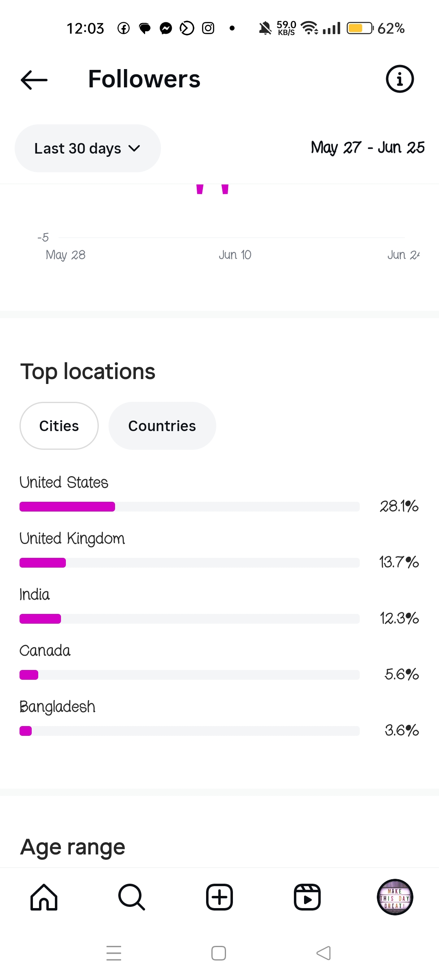
Task: Open Android recent apps menu
Action: coord(114,953)
